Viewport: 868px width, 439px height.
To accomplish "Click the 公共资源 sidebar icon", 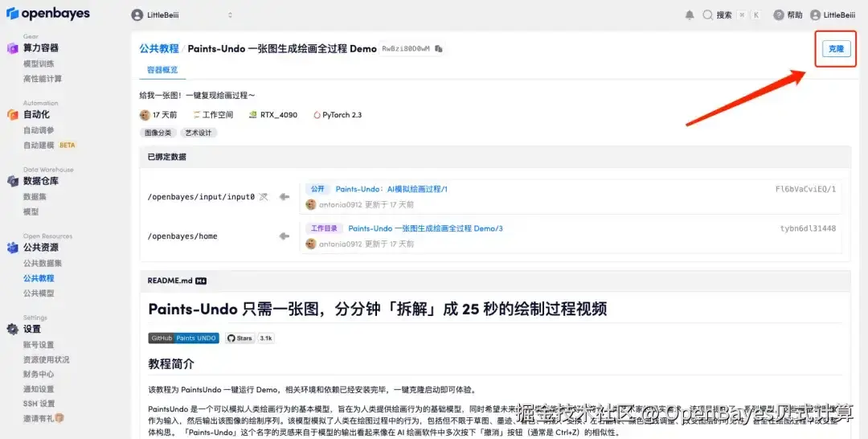I will 12,248.
